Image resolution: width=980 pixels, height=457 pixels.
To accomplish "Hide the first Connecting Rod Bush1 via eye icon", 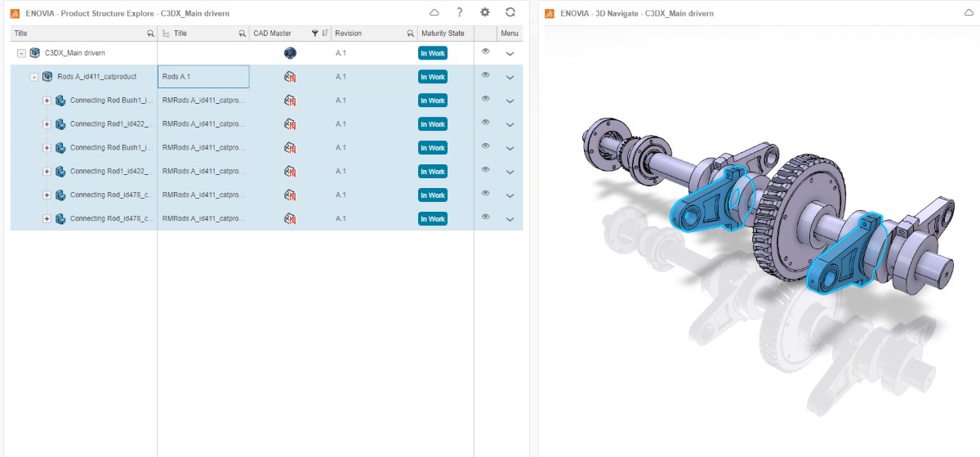I will [x=485, y=98].
